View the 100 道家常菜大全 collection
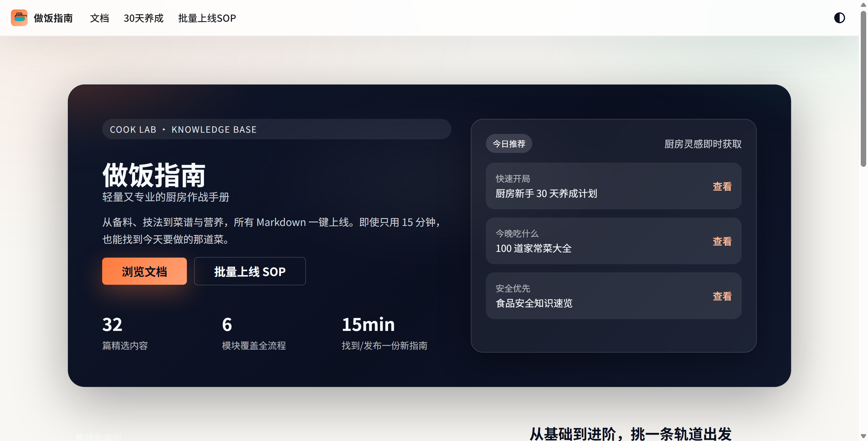This screenshot has width=868, height=441. 722,241
